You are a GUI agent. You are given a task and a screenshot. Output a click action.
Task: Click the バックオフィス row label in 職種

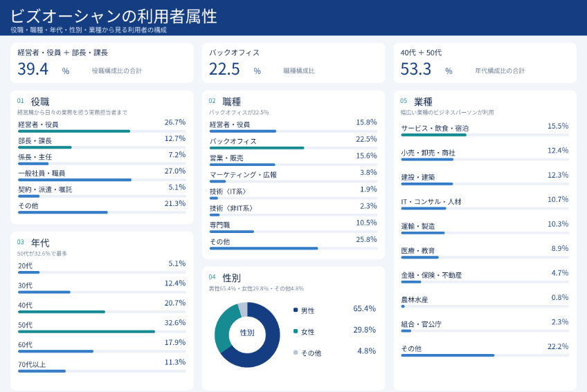(233, 141)
